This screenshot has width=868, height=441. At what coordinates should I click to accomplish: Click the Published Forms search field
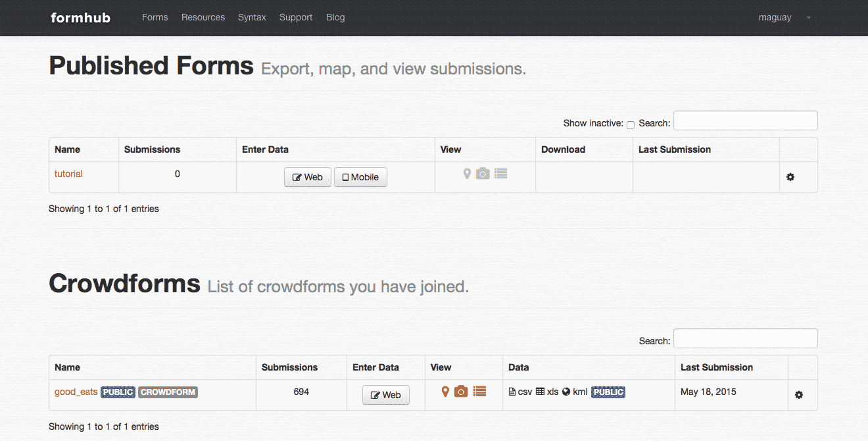coord(745,121)
